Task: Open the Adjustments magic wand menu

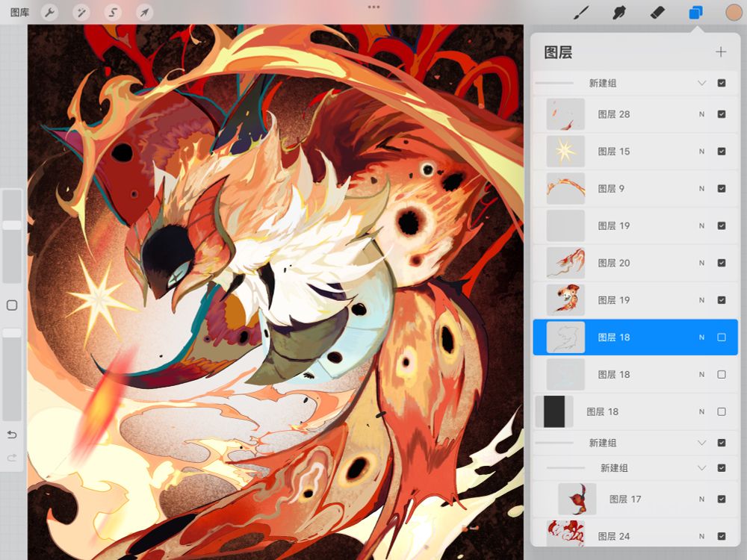Action: [81, 13]
